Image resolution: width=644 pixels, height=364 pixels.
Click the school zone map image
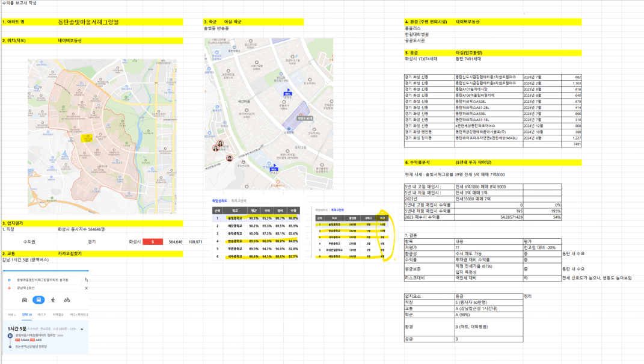[269, 114]
